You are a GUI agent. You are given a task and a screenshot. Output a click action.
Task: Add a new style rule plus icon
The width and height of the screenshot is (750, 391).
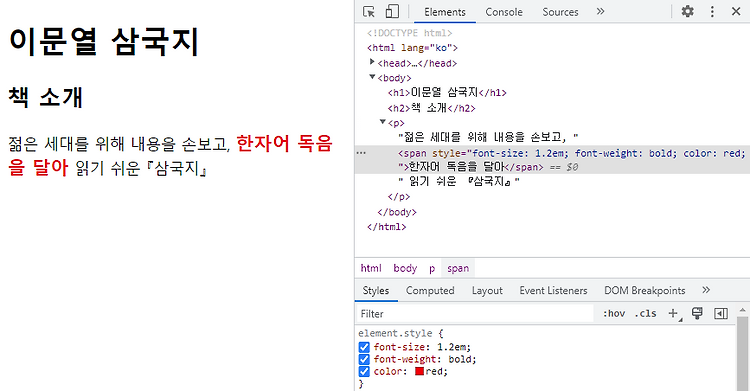(x=673, y=313)
